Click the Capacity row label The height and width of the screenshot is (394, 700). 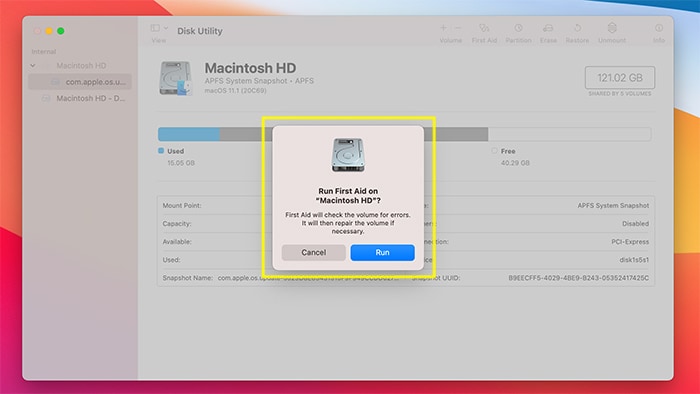177,224
